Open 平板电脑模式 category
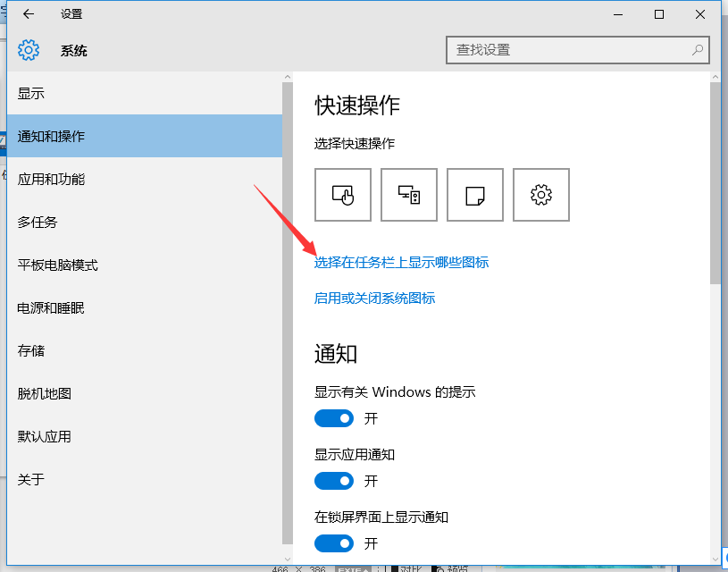This screenshot has width=728, height=572. coord(145,265)
